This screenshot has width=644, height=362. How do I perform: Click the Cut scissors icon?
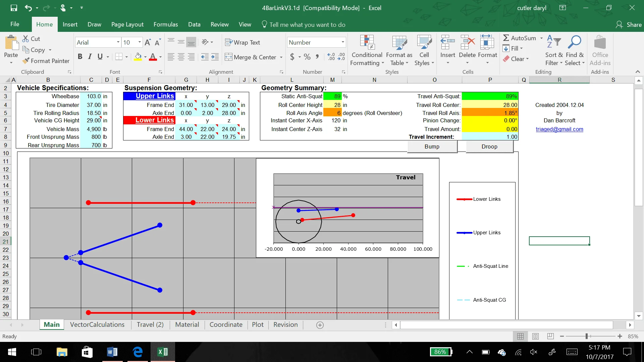[25, 39]
